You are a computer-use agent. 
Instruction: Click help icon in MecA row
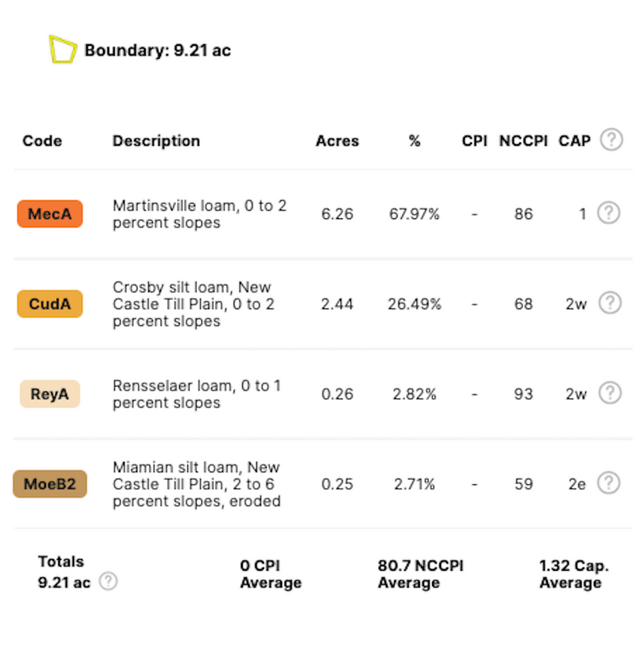(x=608, y=213)
